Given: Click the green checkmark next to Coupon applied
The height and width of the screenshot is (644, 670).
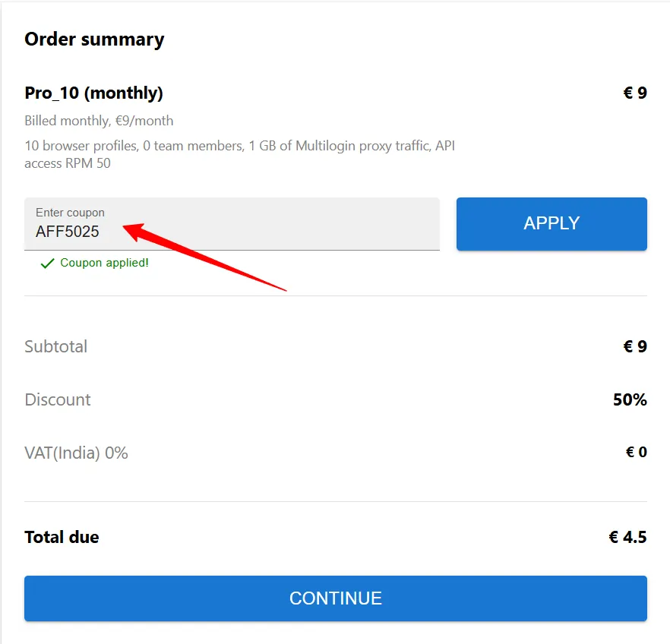Looking at the screenshot, I should coord(46,263).
